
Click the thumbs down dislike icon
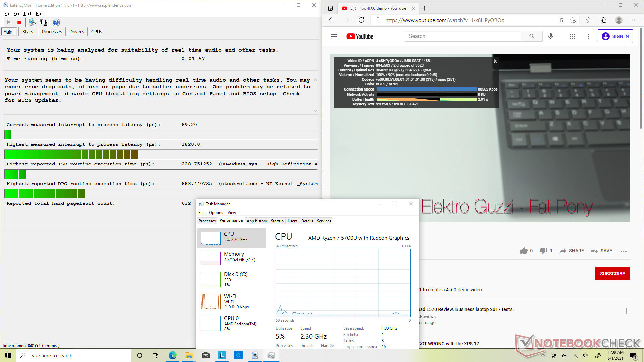543,251
